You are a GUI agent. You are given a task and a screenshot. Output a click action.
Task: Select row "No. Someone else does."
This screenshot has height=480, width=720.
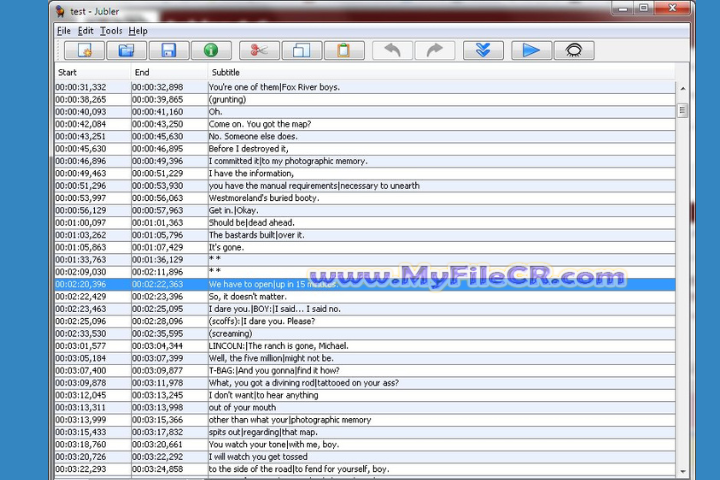365,136
